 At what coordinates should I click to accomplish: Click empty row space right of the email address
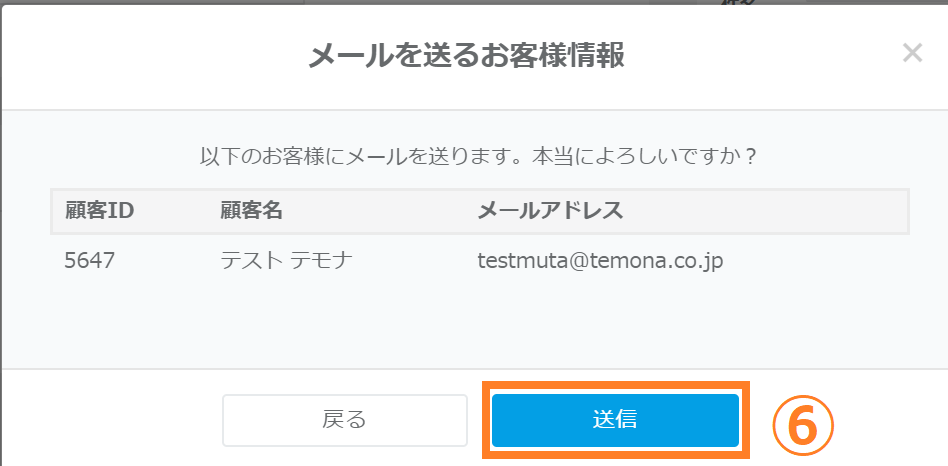click(820, 262)
